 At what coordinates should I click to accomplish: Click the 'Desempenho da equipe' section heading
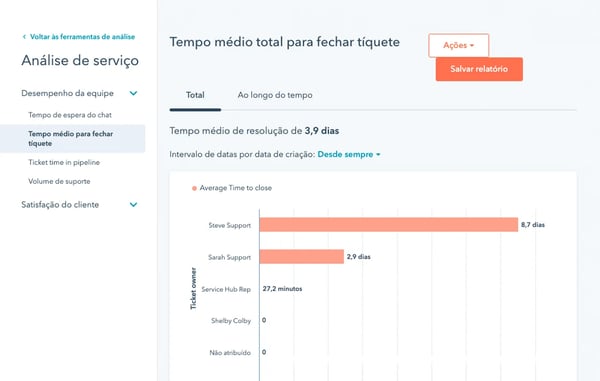click(67, 93)
